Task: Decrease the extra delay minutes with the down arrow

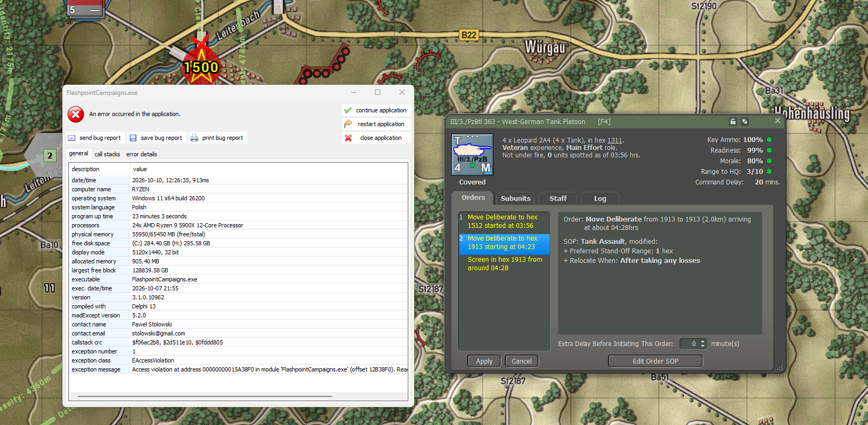Action: click(x=703, y=346)
